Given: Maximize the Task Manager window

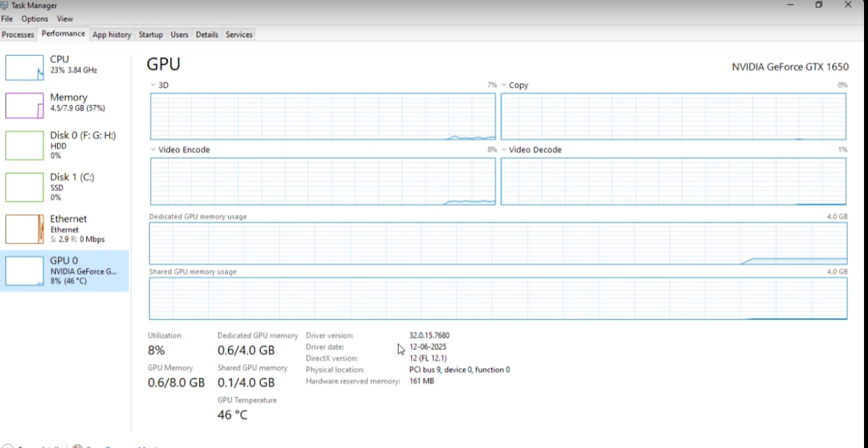Looking at the screenshot, I should (819, 5).
